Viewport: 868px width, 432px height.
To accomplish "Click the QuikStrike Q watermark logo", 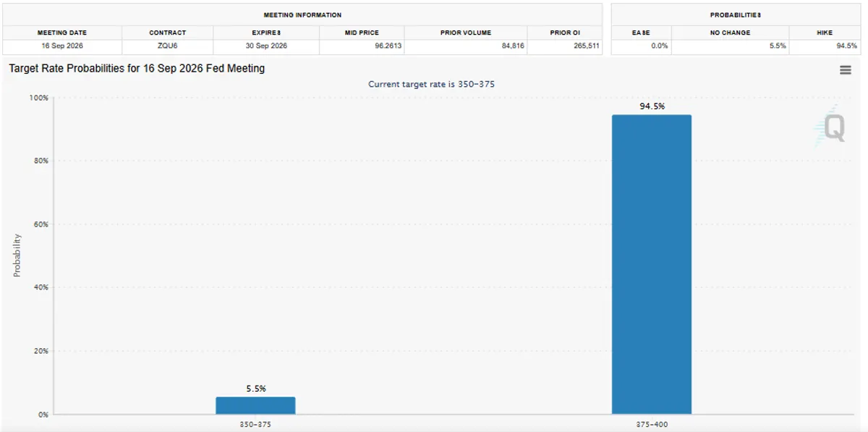I will [x=830, y=129].
